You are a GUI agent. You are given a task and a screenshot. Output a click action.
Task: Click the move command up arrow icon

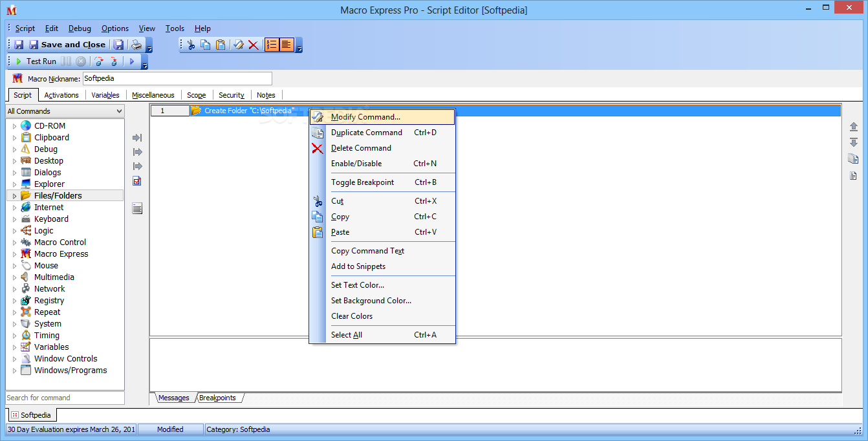coord(854,127)
